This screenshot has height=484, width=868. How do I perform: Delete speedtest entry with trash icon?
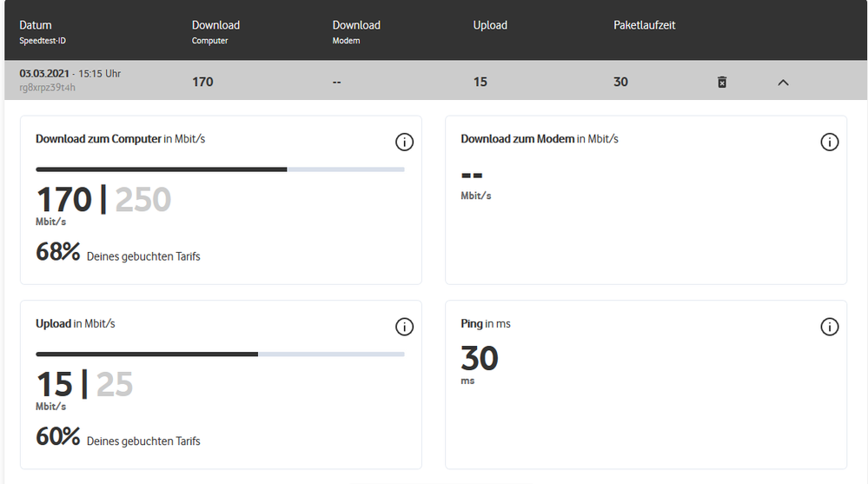[721, 82]
